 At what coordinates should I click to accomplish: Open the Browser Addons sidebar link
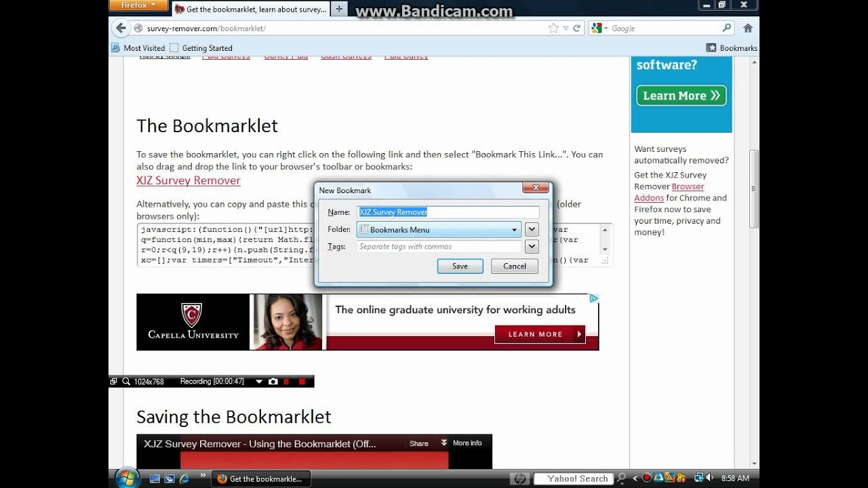[669, 192]
